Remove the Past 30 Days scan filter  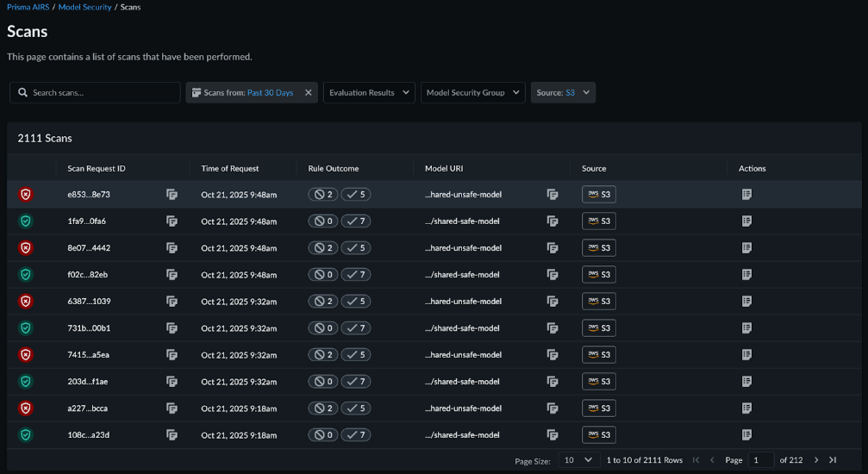coord(308,93)
